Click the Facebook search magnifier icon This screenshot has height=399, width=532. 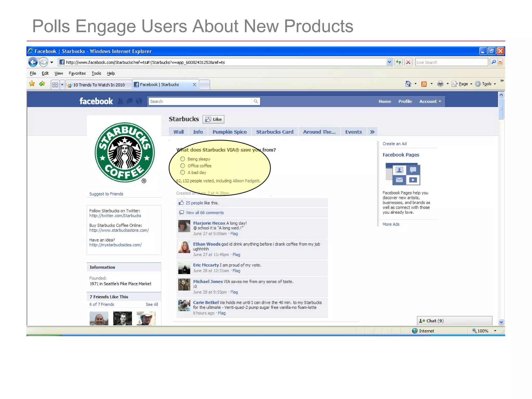(256, 101)
